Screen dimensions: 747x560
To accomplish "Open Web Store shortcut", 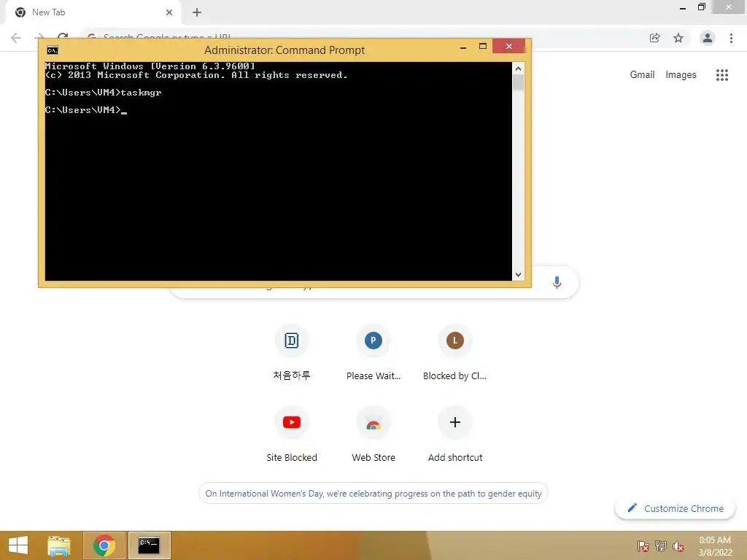I will [x=373, y=435].
